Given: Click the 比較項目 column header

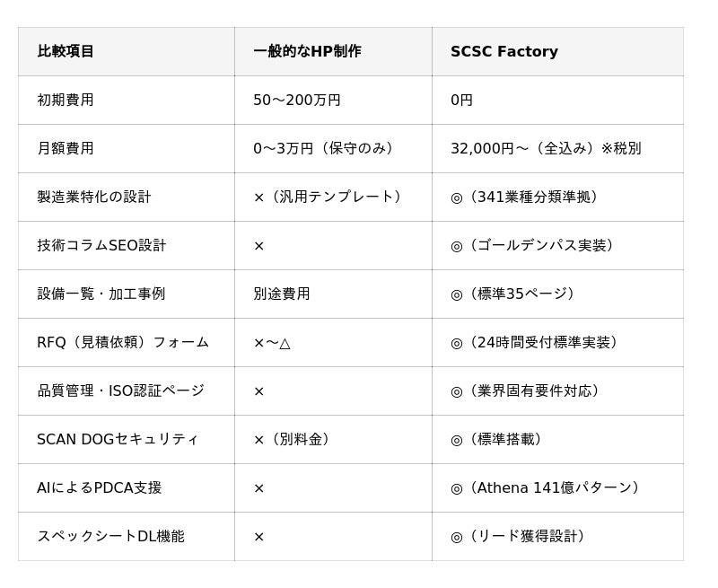Looking at the screenshot, I should coord(66,51).
